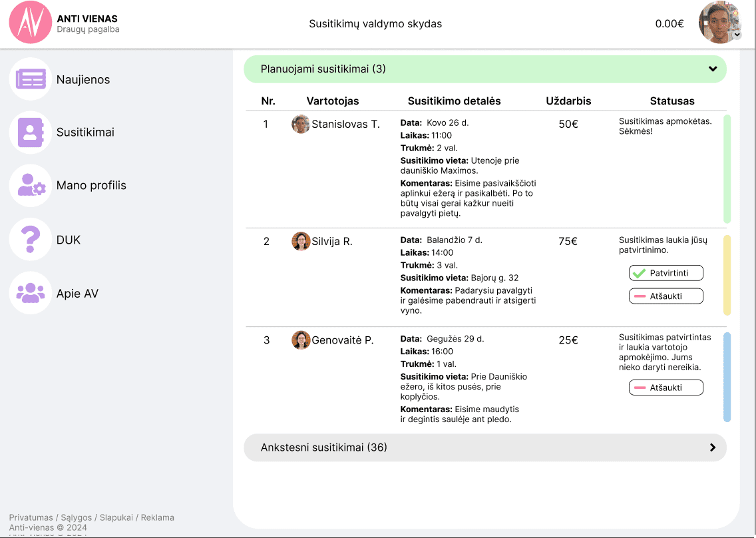Click the 50€ earnings value
This screenshot has height=538, width=756.
point(568,124)
